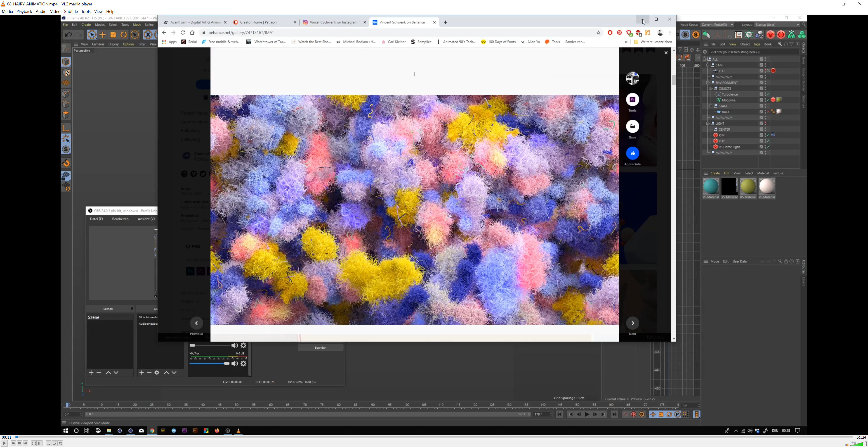Image resolution: width=868 pixels, height=447 pixels.
Task: Collapse the ENVIRONMENT group in object tree
Action: (x=708, y=83)
